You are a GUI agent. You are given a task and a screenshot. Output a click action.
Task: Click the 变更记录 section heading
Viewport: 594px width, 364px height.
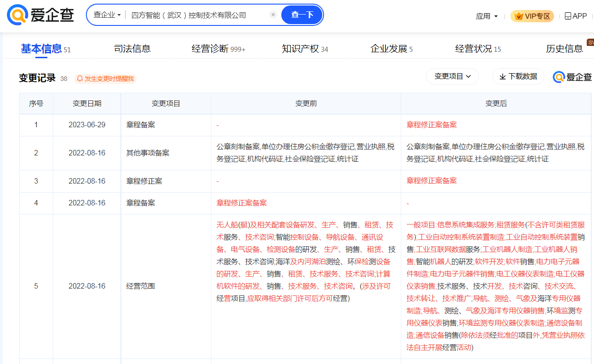(x=37, y=78)
